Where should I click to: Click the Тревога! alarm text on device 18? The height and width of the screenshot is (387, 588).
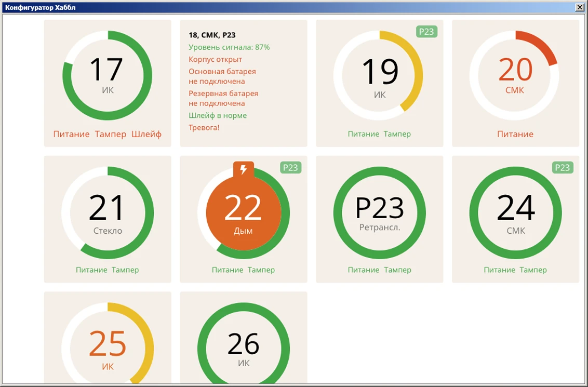[204, 127]
